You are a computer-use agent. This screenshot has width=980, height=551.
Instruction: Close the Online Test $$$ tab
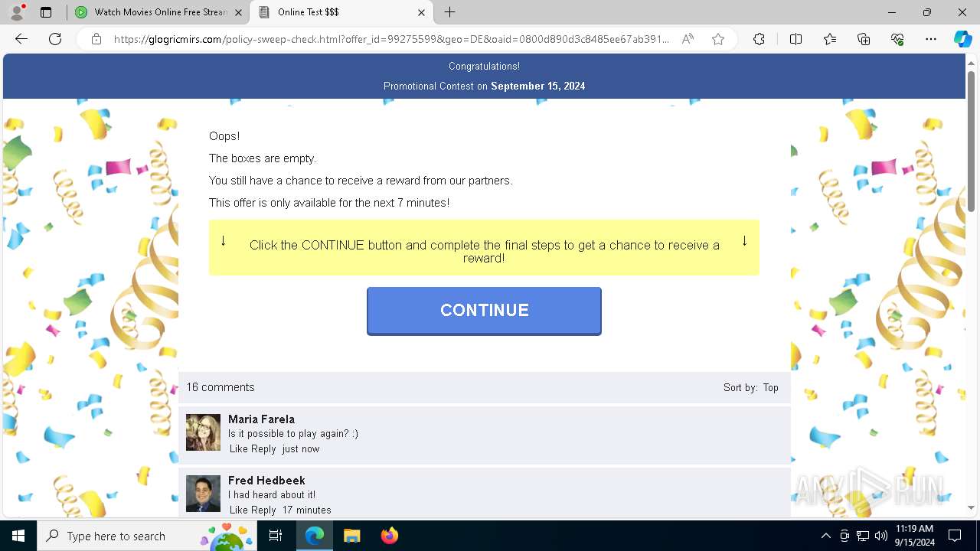pos(422,12)
